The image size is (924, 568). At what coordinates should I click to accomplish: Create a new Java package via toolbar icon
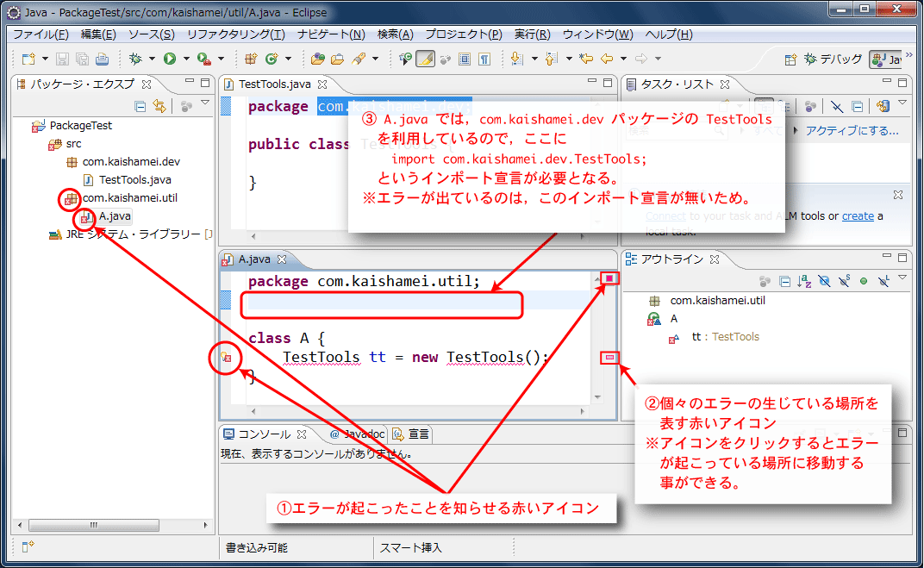[251, 59]
